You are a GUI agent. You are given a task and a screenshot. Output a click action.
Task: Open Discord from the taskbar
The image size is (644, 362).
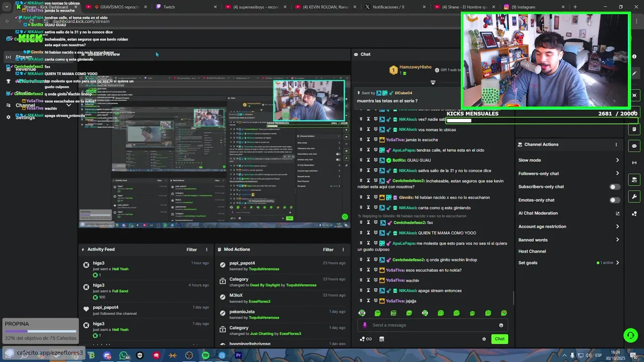click(107, 355)
